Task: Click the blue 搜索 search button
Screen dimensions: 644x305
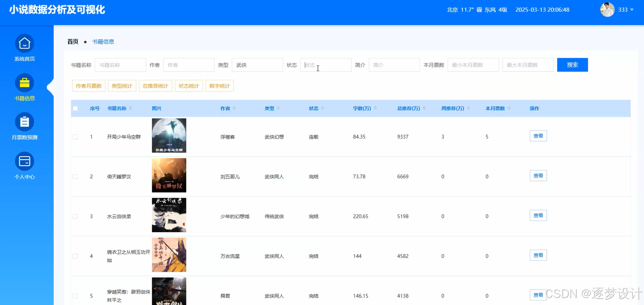Action: point(572,65)
